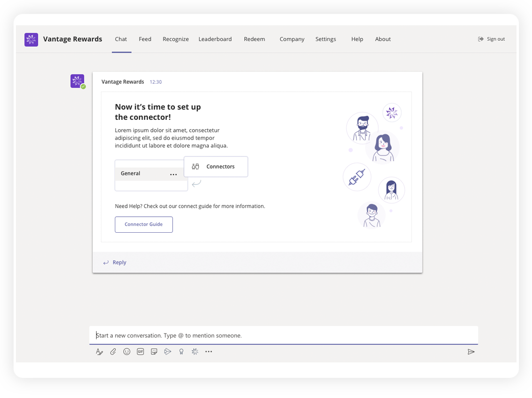Click the Praise badge icon

181,352
